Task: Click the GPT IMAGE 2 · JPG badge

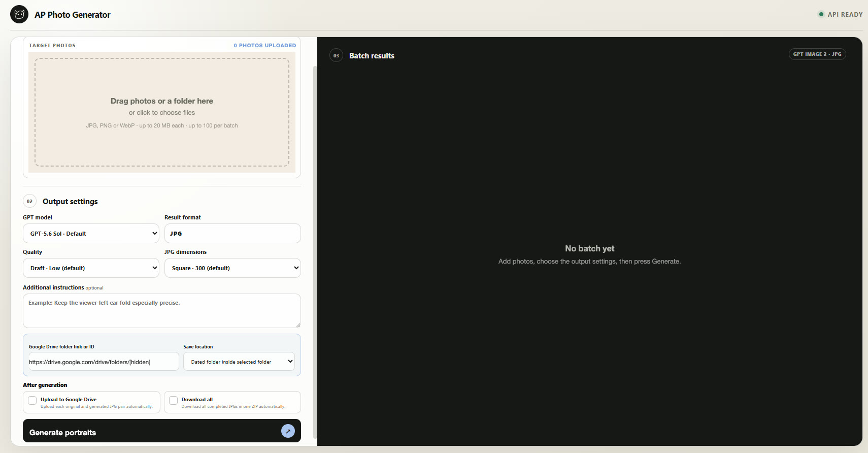Action: click(817, 54)
